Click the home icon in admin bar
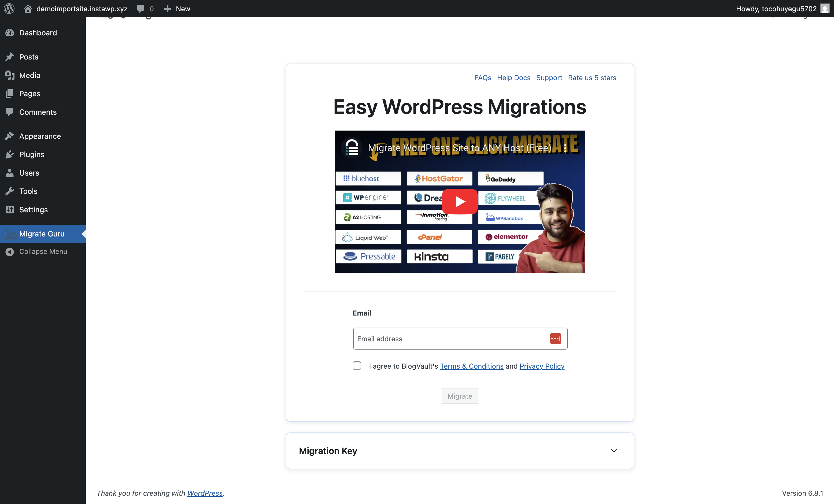The image size is (834, 504). (x=28, y=9)
